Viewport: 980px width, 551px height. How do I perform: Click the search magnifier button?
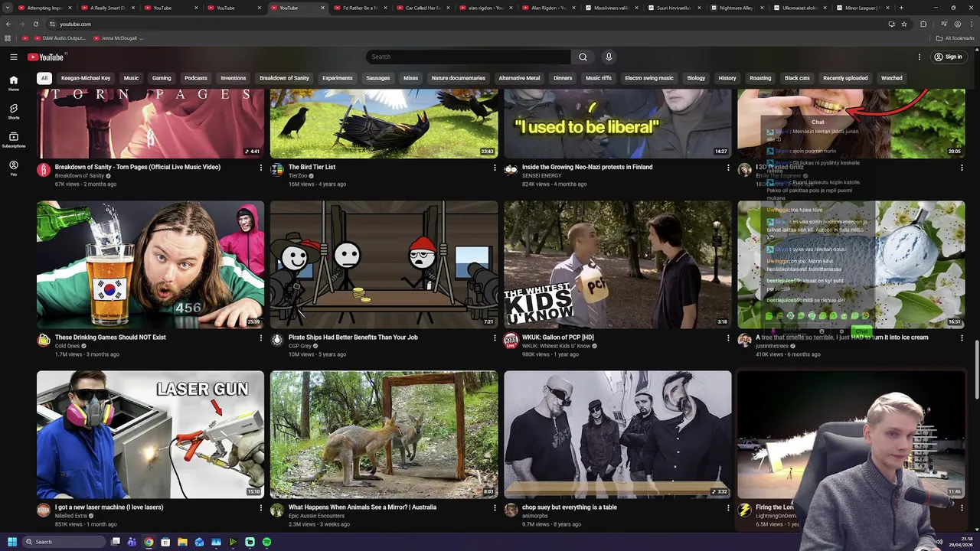coord(583,57)
